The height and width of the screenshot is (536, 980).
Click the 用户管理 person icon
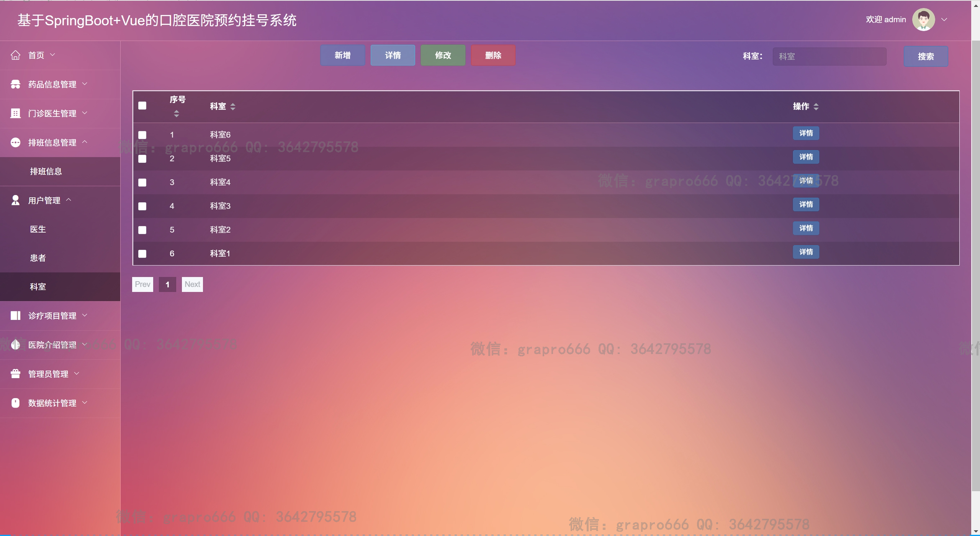pyautogui.click(x=15, y=200)
